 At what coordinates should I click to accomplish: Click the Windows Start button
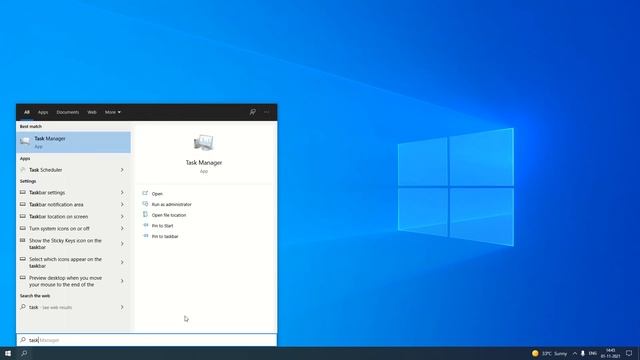tap(8, 353)
